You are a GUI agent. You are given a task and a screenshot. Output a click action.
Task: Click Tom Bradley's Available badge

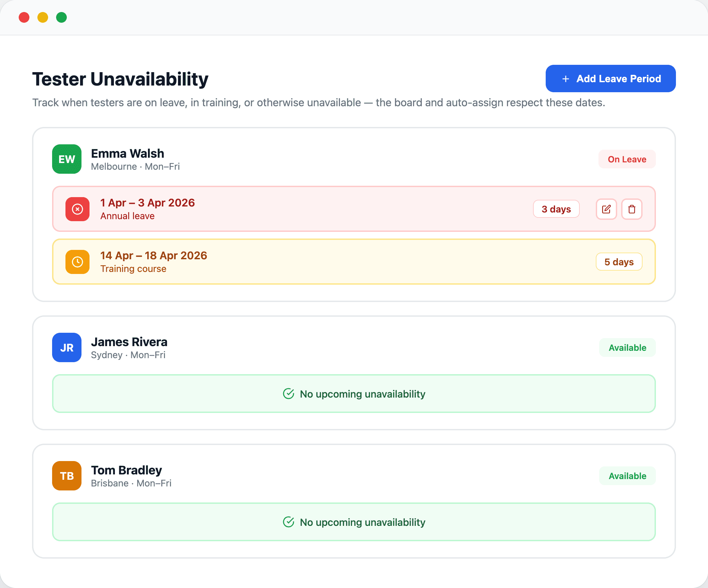627,476
